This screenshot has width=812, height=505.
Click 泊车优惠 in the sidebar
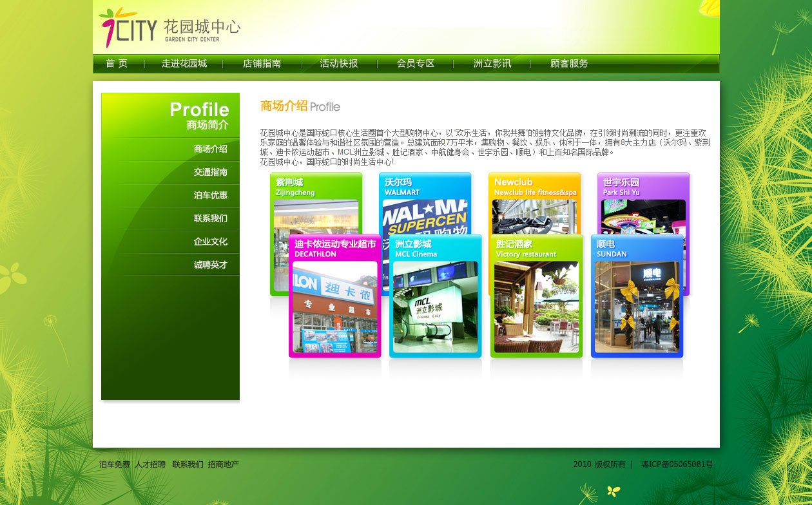(210, 195)
